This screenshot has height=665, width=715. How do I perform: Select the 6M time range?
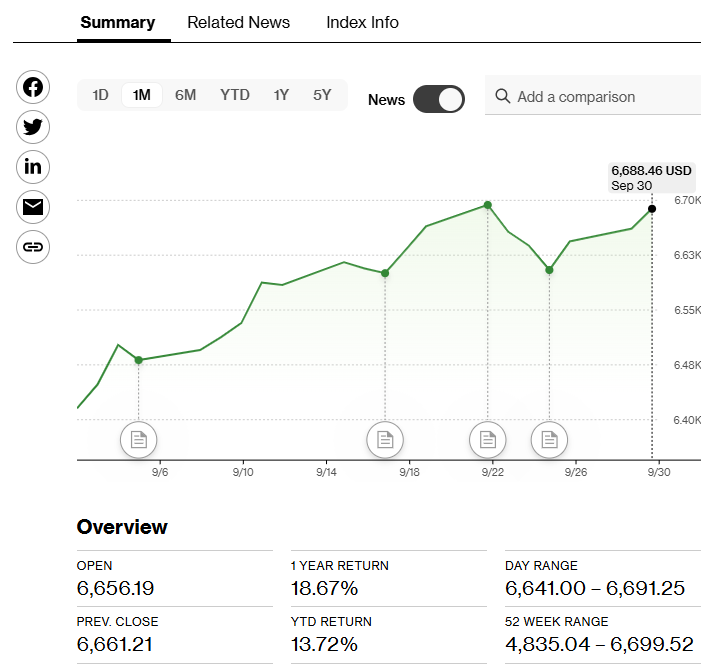[185, 95]
